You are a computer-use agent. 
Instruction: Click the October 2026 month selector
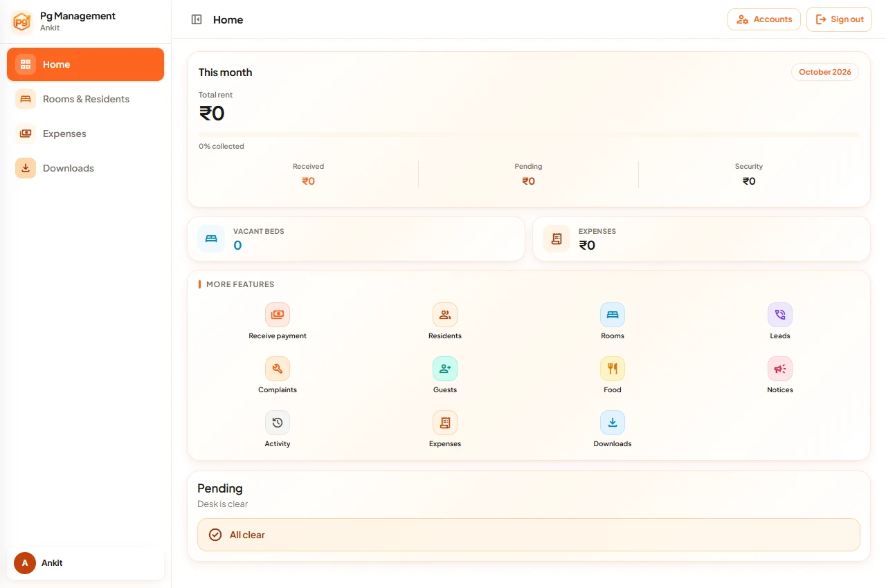tap(825, 72)
